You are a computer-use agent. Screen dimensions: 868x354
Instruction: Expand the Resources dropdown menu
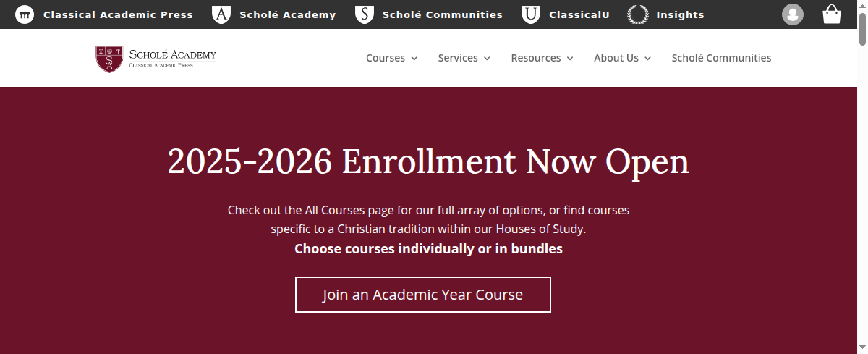click(x=542, y=58)
